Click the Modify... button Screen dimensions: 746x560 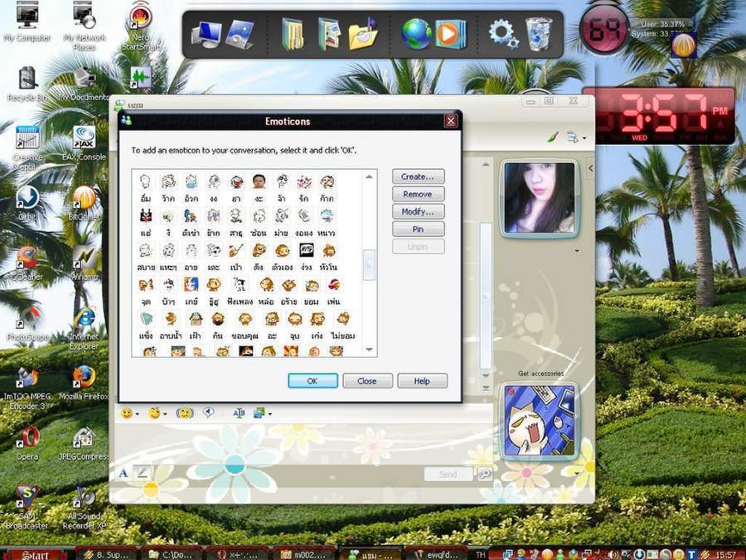[419, 211]
